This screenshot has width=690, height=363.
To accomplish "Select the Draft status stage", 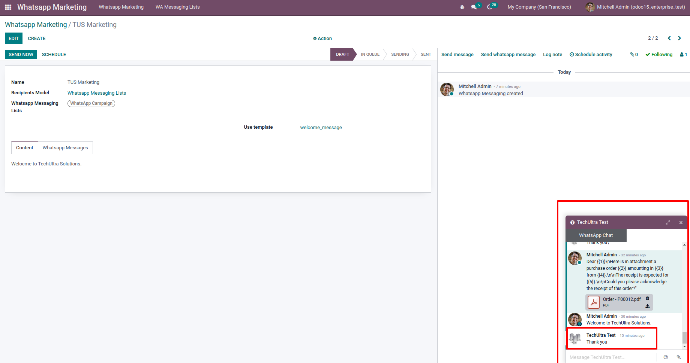I will pyautogui.click(x=342, y=55).
